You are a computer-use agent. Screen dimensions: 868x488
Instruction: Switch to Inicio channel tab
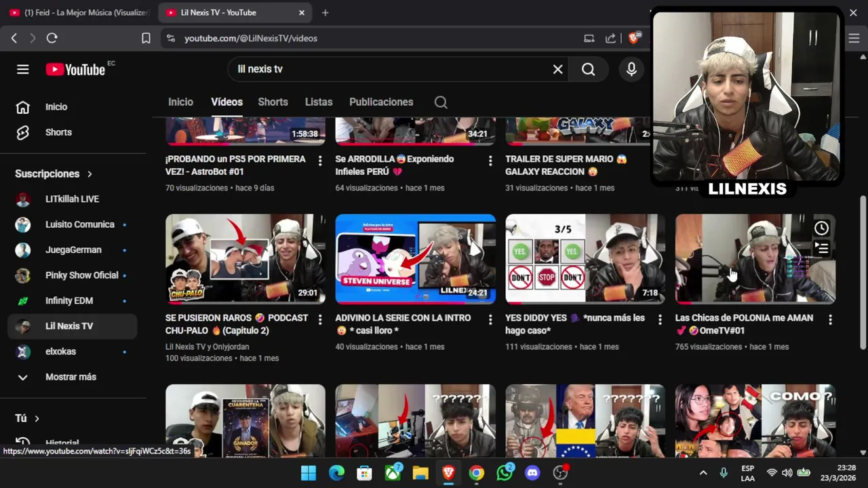tap(180, 102)
